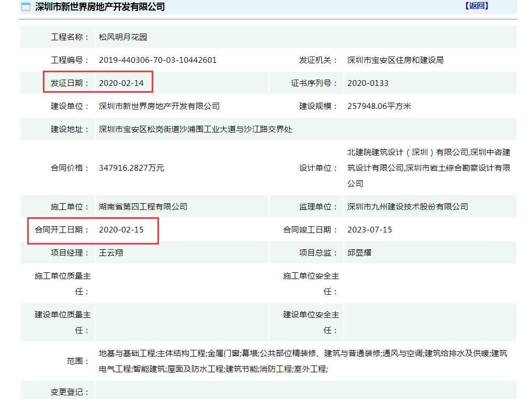Click the 施工单位 label
Image resolution: width=532 pixels, height=399 pixels.
tap(70, 207)
